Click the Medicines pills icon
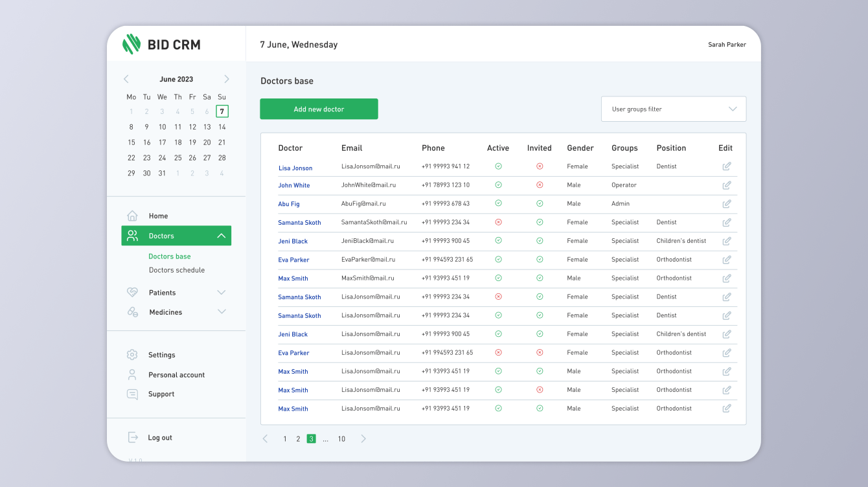868x487 pixels. click(x=132, y=312)
